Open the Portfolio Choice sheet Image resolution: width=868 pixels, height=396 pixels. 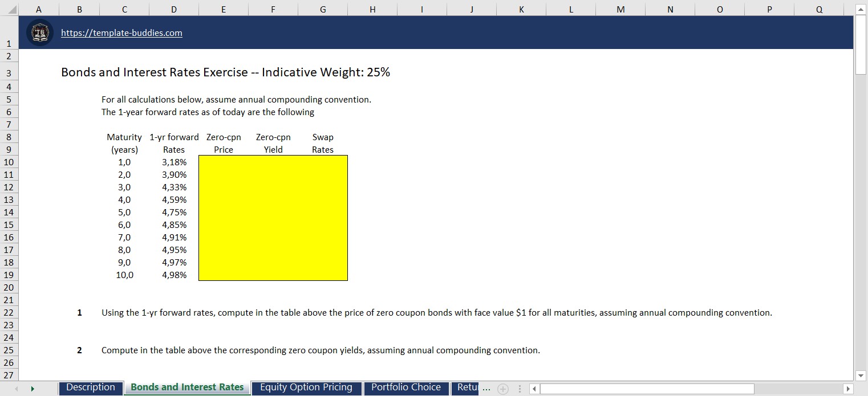[x=406, y=387]
